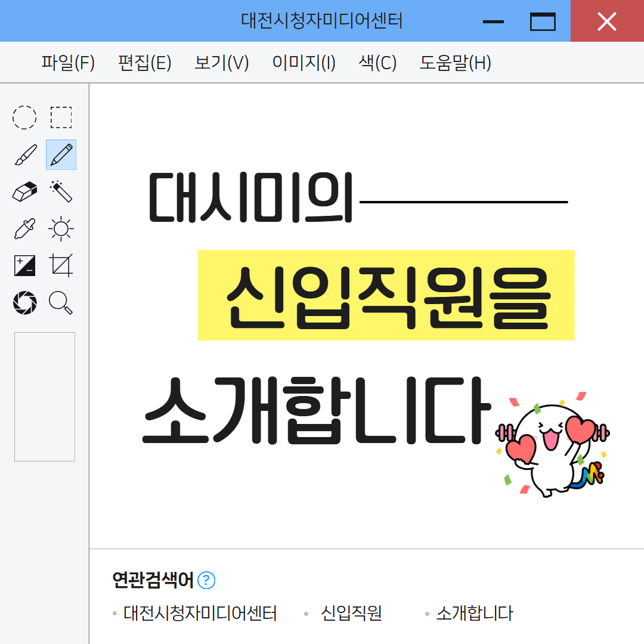Choose the paintbrush tool
The width and height of the screenshot is (644, 644).
tap(26, 155)
